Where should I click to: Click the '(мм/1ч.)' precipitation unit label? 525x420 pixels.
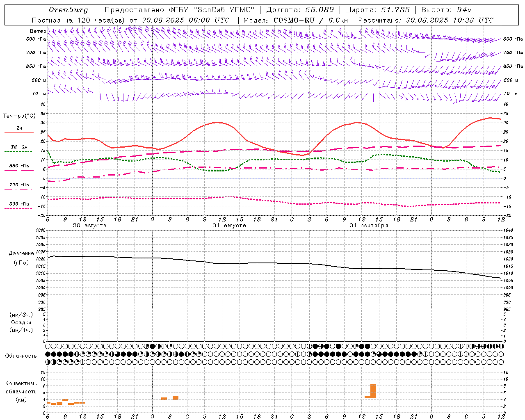coord(21,330)
